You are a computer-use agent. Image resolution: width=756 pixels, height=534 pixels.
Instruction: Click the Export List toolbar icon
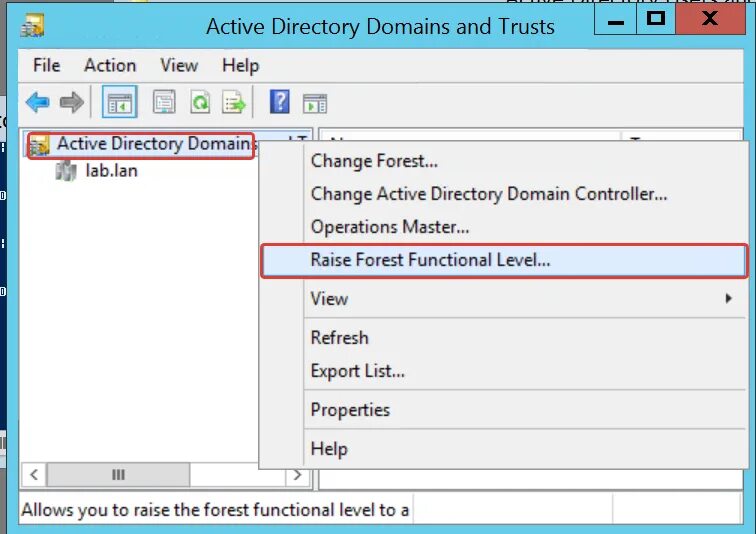point(234,102)
